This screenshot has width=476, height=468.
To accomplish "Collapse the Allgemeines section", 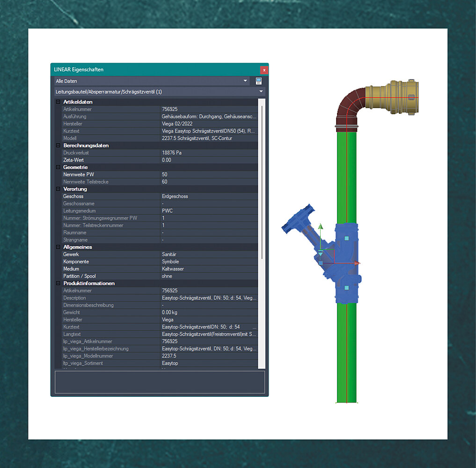I will (x=58, y=247).
